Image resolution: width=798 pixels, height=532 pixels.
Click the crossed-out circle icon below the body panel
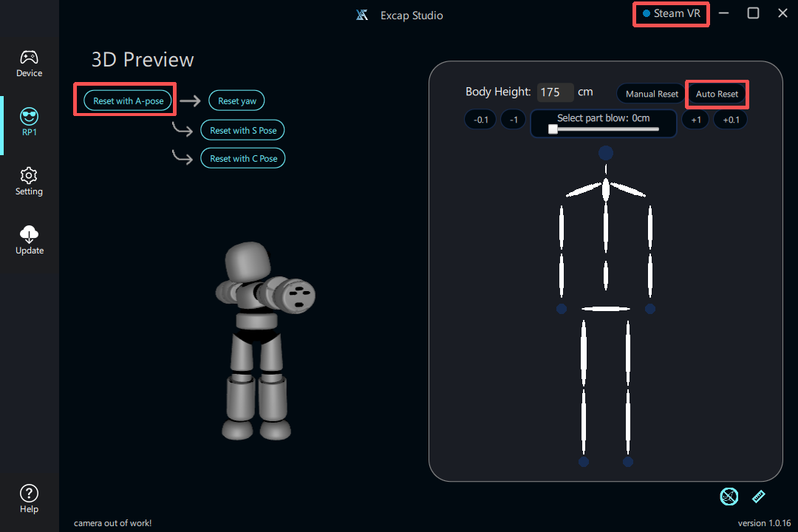click(729, 497)
